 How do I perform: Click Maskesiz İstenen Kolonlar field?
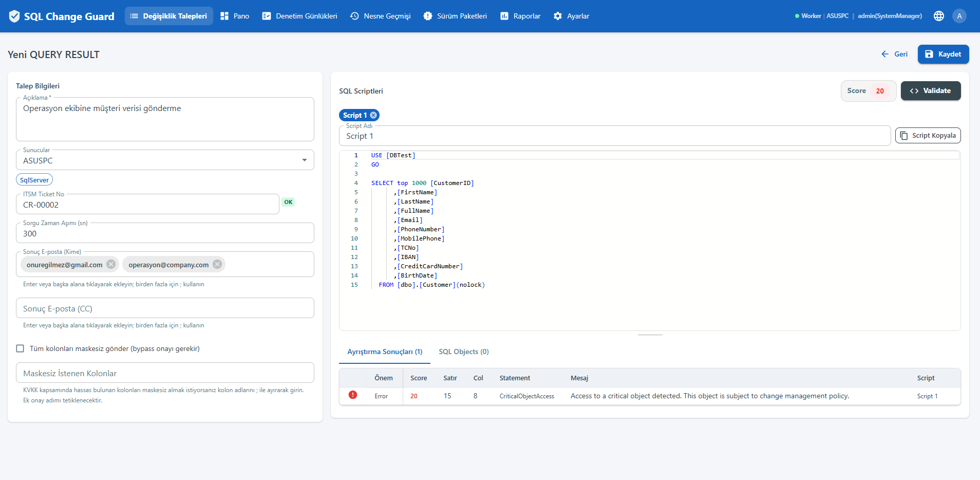[x=165, y=373]
